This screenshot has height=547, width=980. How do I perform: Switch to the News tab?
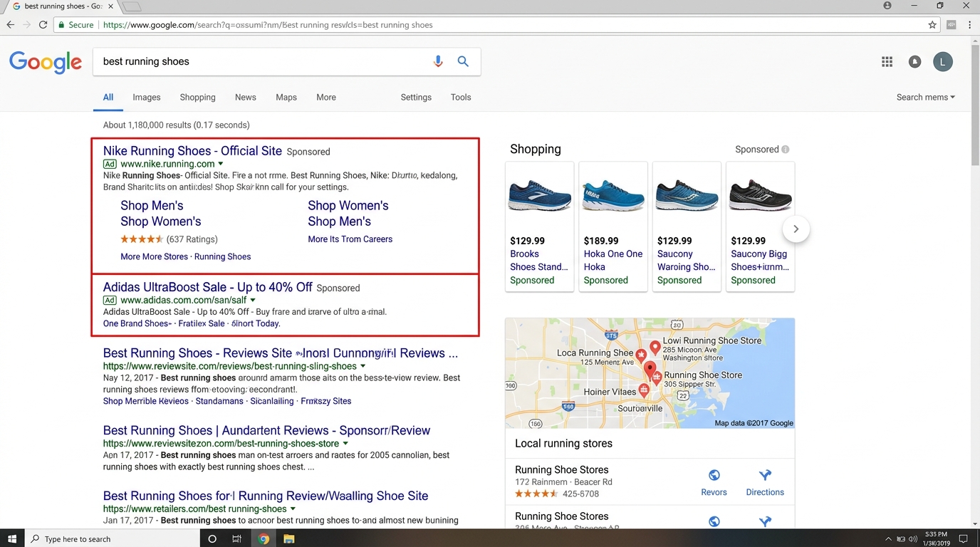click(246, 97)
